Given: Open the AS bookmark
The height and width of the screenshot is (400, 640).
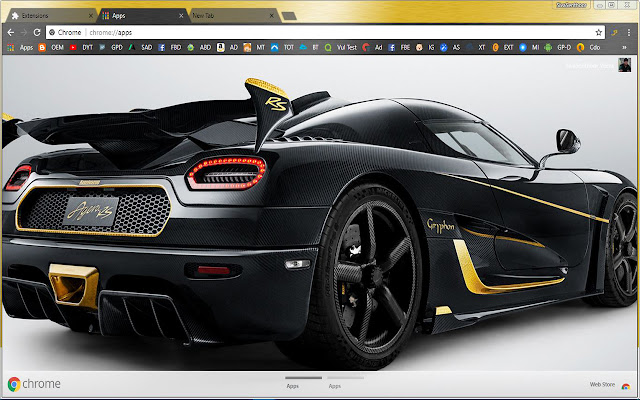Looking at the screenshot, I should pyautogui.click(x=451, y=48).
